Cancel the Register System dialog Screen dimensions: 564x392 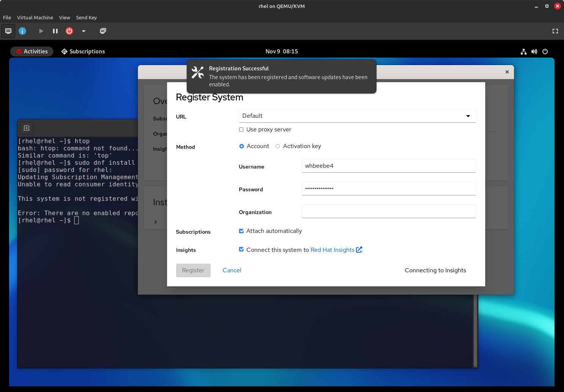click(x=232, y=270)
